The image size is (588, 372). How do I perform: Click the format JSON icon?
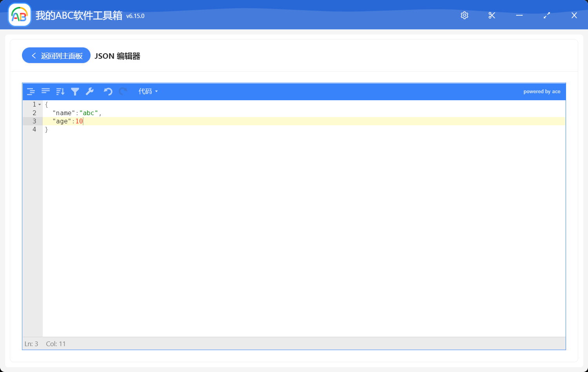[x=31, y=92]
